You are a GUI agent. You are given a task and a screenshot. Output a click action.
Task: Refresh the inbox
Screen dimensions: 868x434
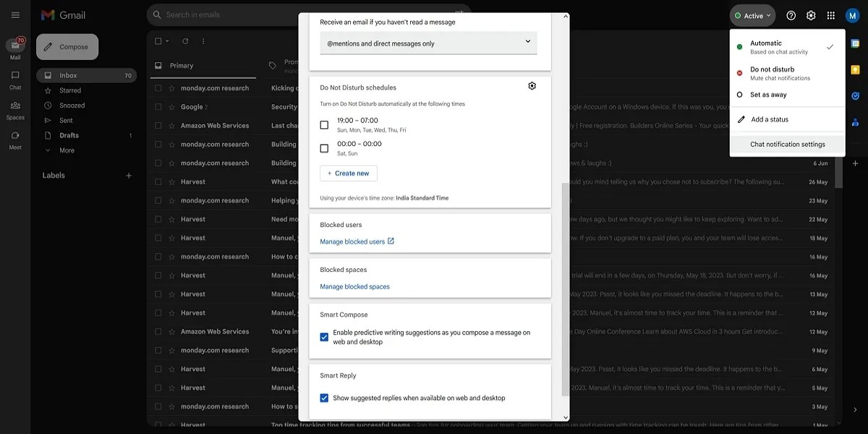point(187,41)
